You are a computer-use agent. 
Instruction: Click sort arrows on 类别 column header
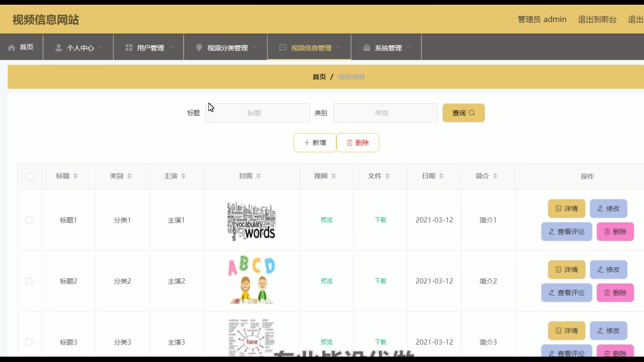(x=129, y=176)
